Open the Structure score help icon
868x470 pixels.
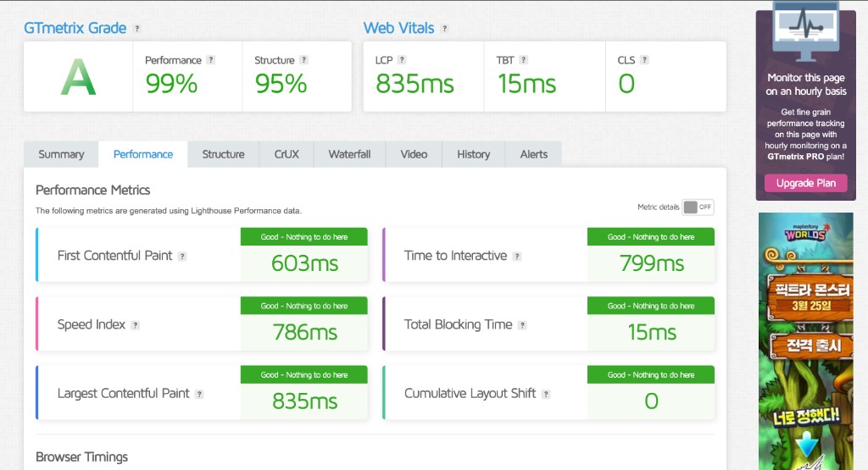(303, 60)
